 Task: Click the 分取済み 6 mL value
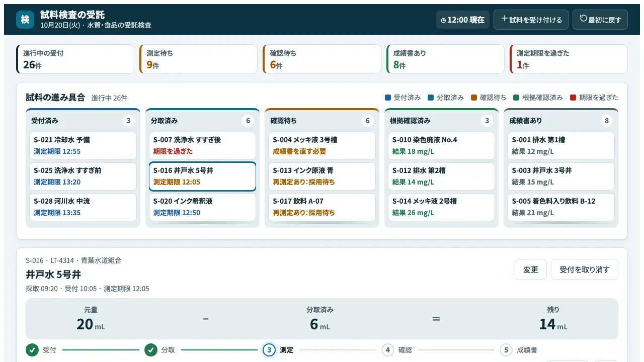point(320,324)
